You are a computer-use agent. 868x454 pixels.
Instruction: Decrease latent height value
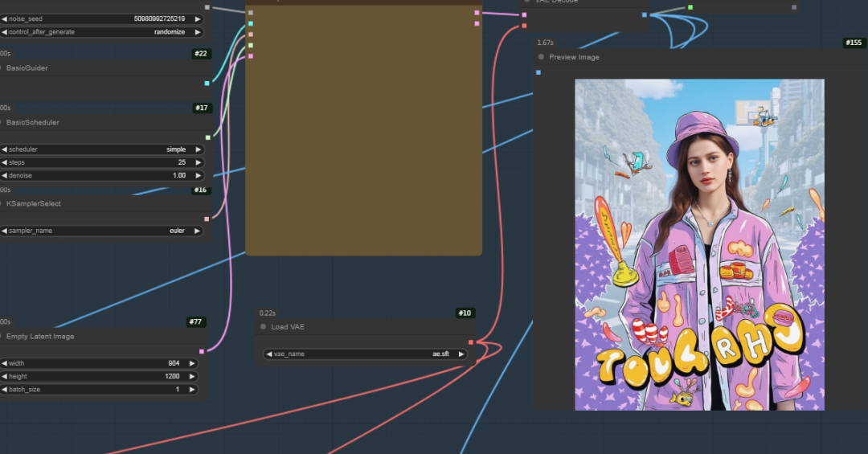[5, 377]
